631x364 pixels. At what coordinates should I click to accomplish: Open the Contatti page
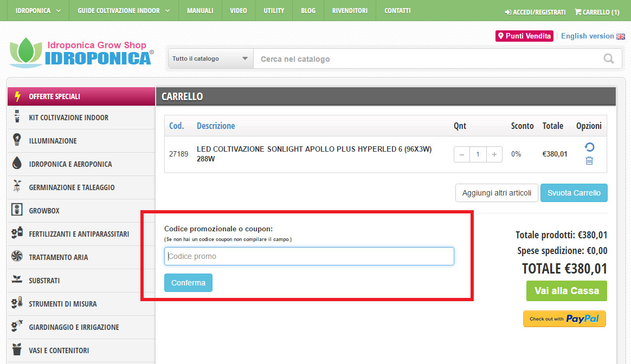point(397,10)
